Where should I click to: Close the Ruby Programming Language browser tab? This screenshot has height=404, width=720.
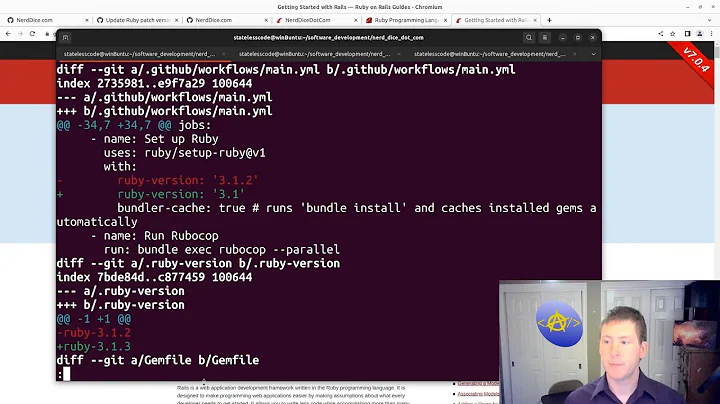(445, 20)
